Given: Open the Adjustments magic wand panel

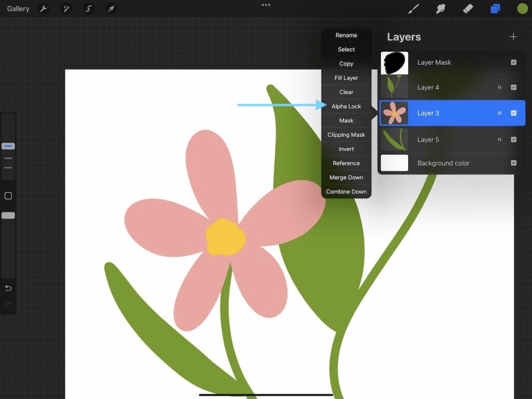Looking at the screenshot, I should click(66, 8).
